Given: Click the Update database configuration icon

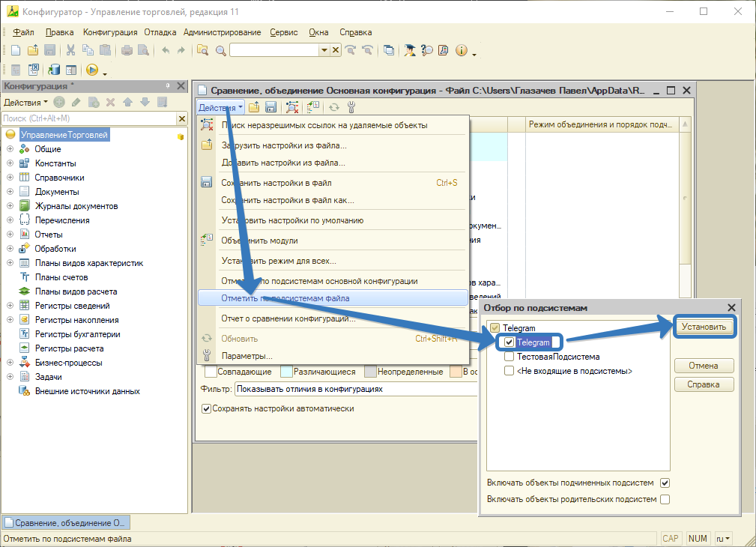Looking at the screenshot, I should [x=53, y=70].
